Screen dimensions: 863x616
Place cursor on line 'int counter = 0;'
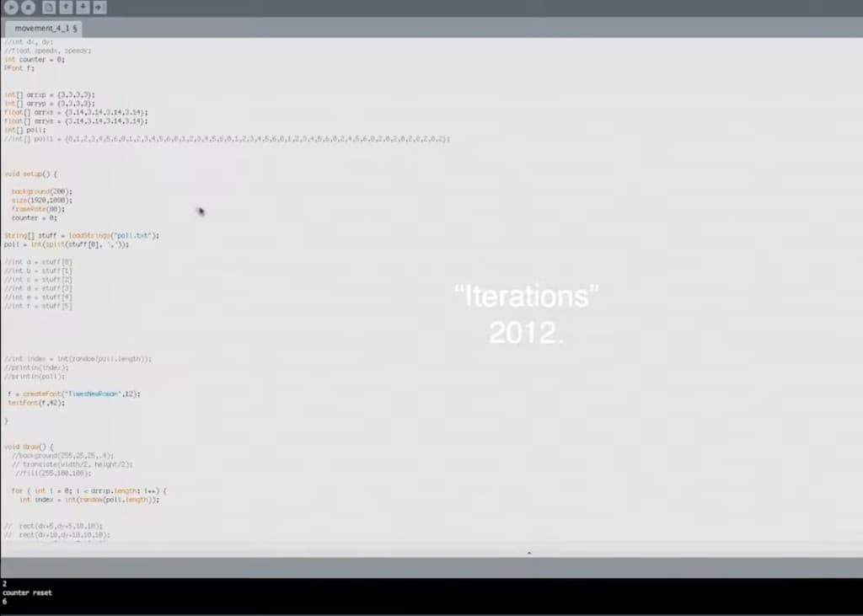(34, 60)
